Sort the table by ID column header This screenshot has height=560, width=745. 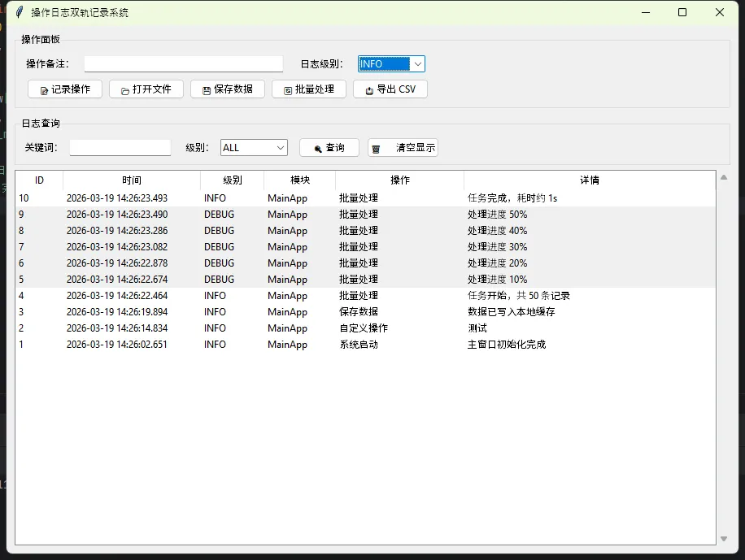pyautogui.click(x=39, y=180)
